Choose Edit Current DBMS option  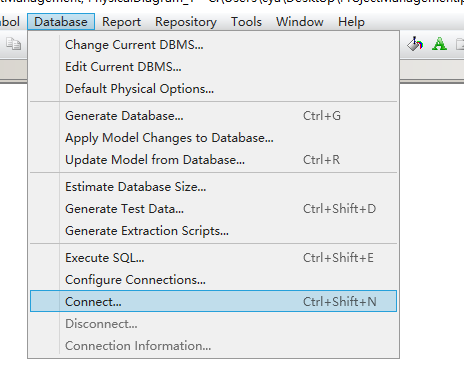[x=213, y=67]
